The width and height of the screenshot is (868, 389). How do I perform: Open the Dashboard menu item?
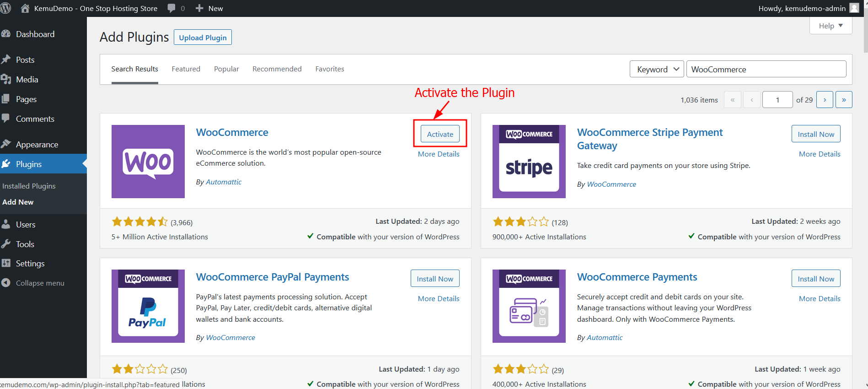35,34
